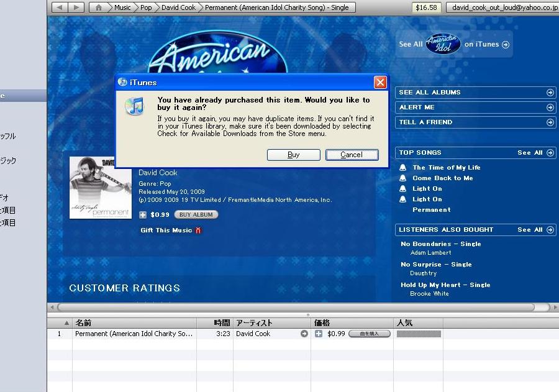
Task: Click the arrow icon next to David Cook in the track row
Action: [x=304, y=334]
